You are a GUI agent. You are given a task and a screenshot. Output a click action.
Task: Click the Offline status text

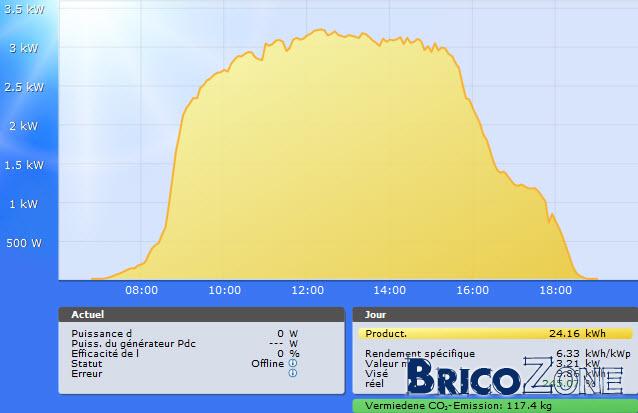(267, 363)
